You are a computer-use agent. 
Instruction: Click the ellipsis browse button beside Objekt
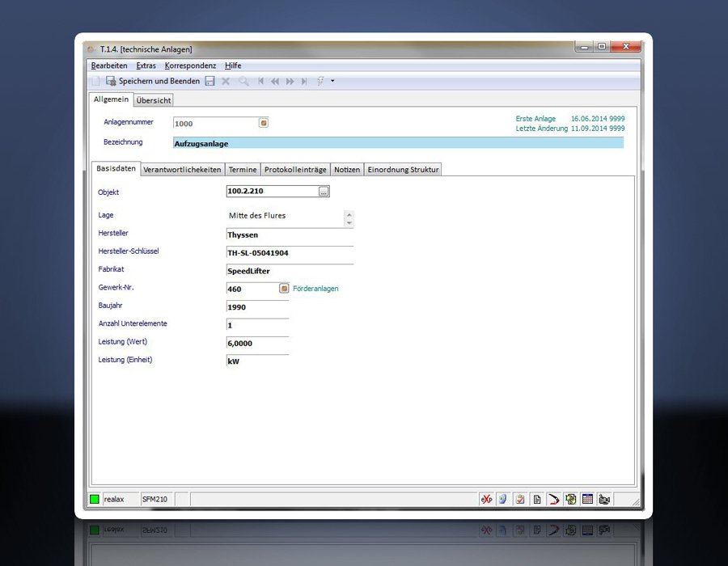pyautogui.click(x=324, y=191)
